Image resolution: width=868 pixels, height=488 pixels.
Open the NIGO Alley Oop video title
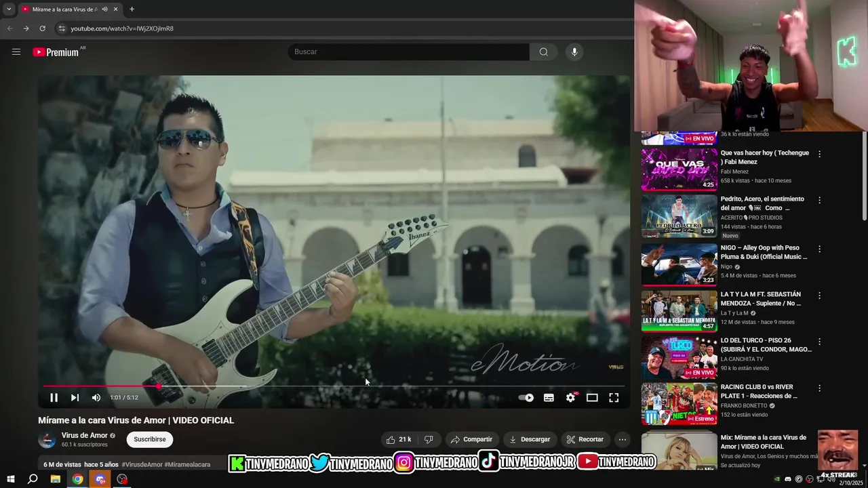tap(764, 252)
